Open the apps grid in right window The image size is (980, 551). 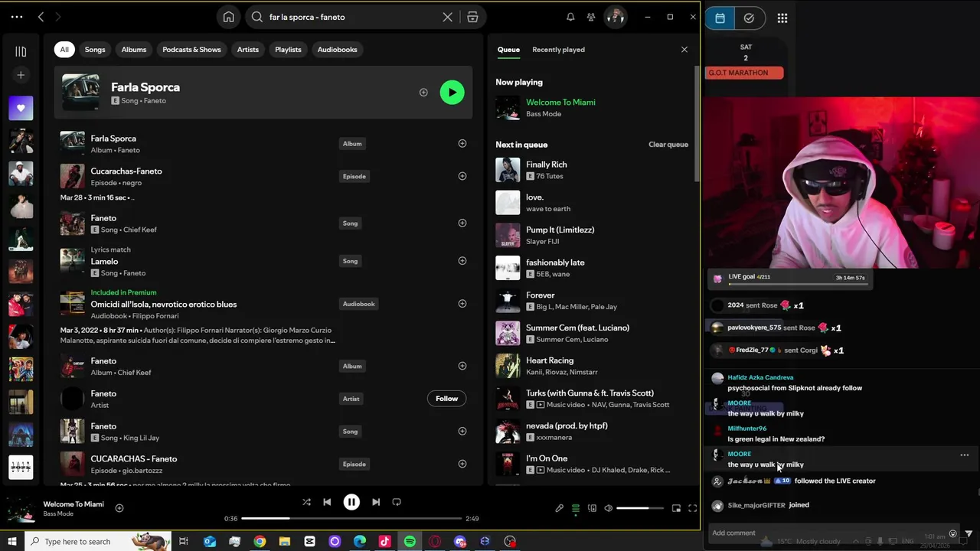pos(782,18)
